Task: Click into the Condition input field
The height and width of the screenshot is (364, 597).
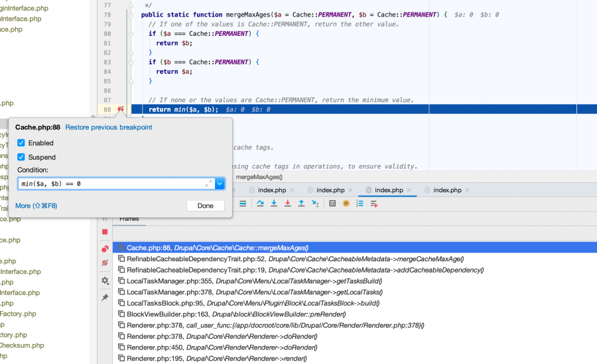Action: pos(116,184)
